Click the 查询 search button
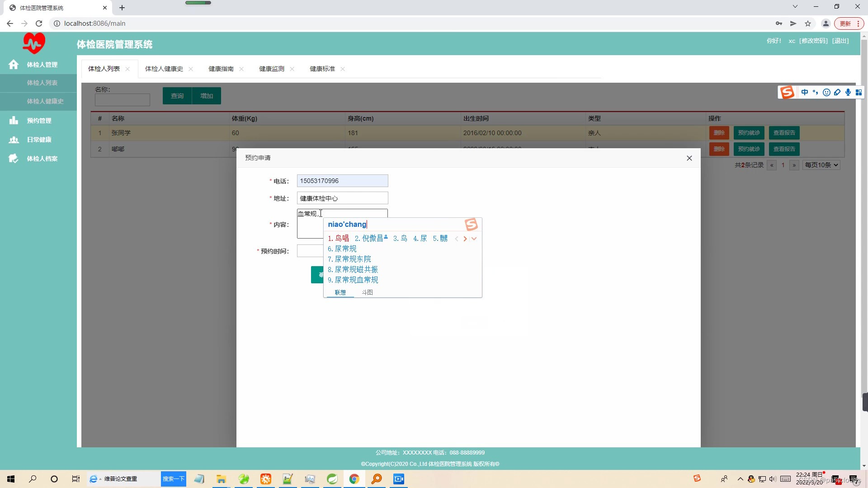The height and width of the screenshot is (488, 868). click(177, 95)
